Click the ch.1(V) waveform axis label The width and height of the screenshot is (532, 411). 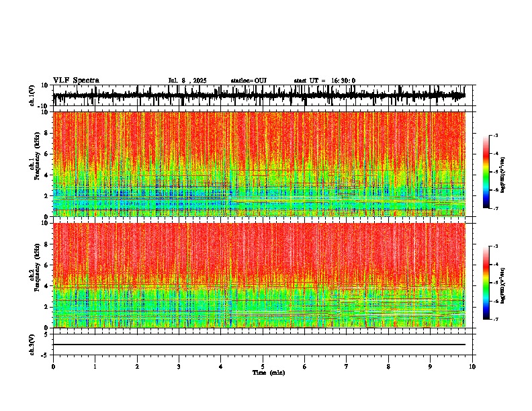[x=32, y=95]
